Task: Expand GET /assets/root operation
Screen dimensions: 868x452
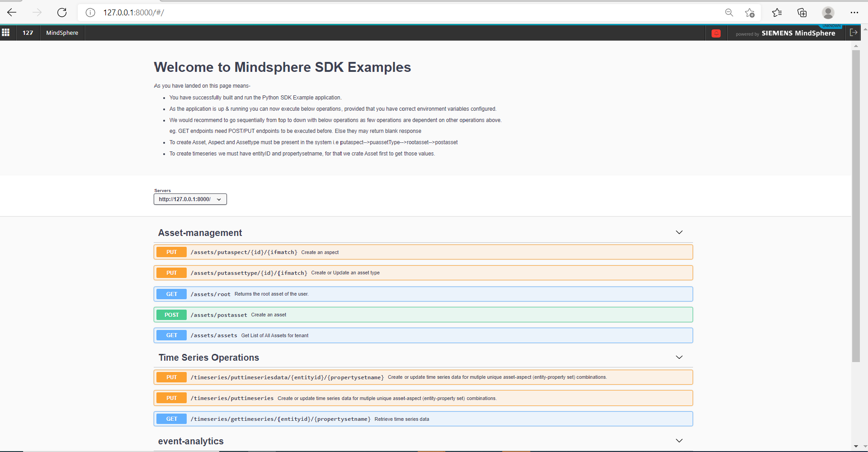Action: point(423,294)
